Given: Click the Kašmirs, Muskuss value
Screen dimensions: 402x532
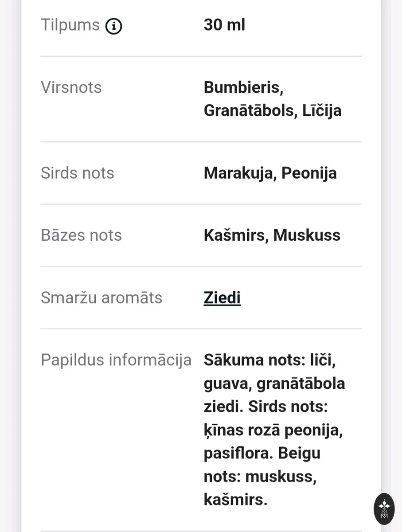Looking at the screenshot, I should tap(272, 235).
